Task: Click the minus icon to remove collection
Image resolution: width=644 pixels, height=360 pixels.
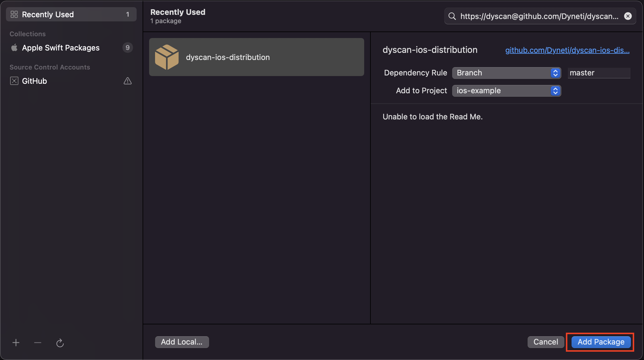Action: (x=38, y=343)
